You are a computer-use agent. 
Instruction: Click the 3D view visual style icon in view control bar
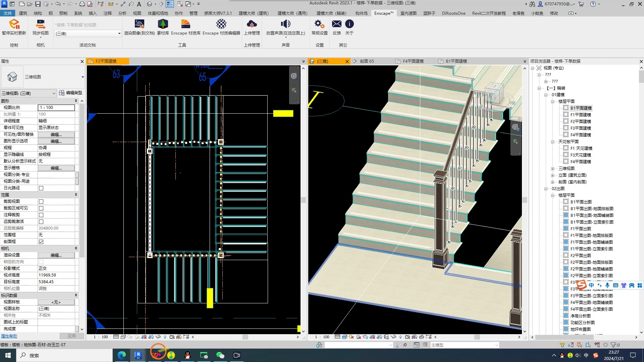pyautogui.click(x=344, y=337)
